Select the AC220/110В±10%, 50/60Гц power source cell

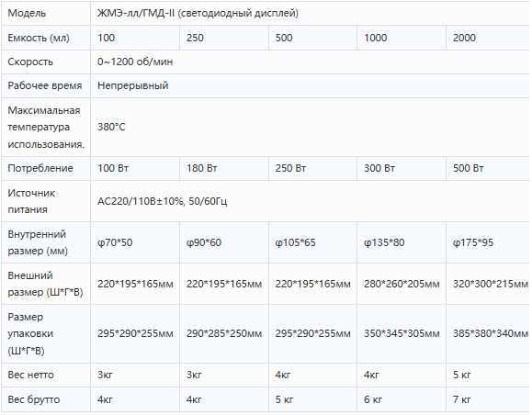[310, 201]
